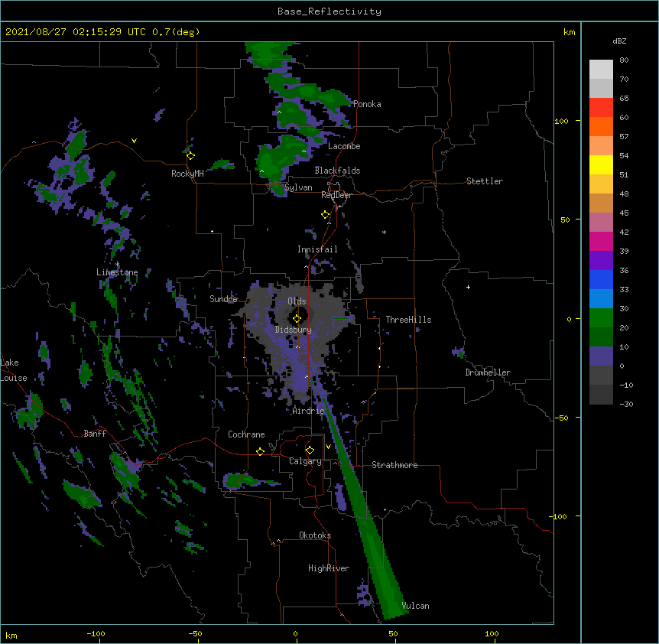Click the yellow diamond marker above Calgary label
The width and height of the screenshot is (659, 644).
point(310,450)
